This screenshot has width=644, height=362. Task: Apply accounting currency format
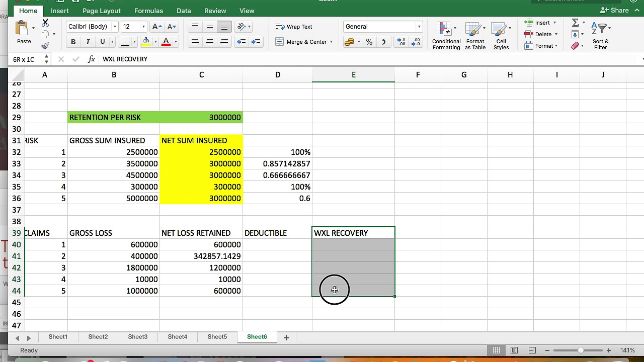pyautogui.click(x=349, y=42)
